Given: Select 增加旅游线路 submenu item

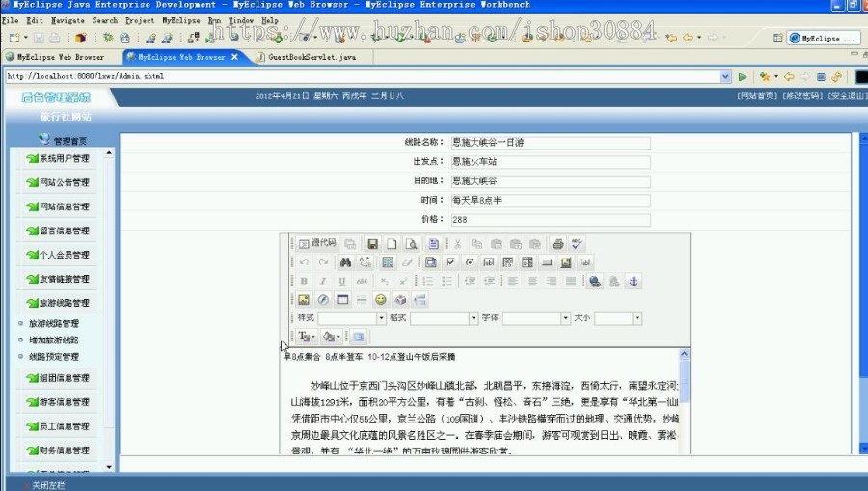Looking at the screenshot, I should (54, 340).
